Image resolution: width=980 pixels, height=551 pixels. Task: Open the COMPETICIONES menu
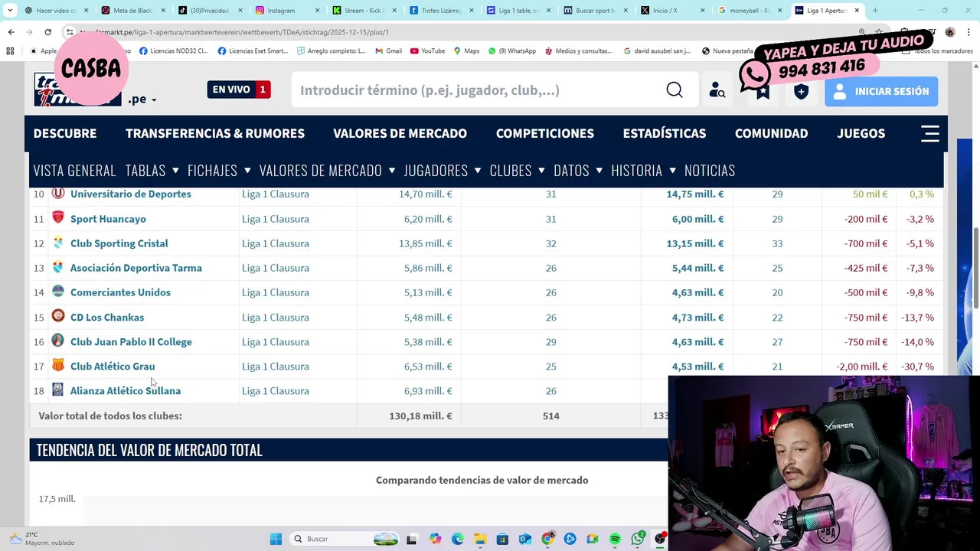pyautogui.click(x=545, y=133)
